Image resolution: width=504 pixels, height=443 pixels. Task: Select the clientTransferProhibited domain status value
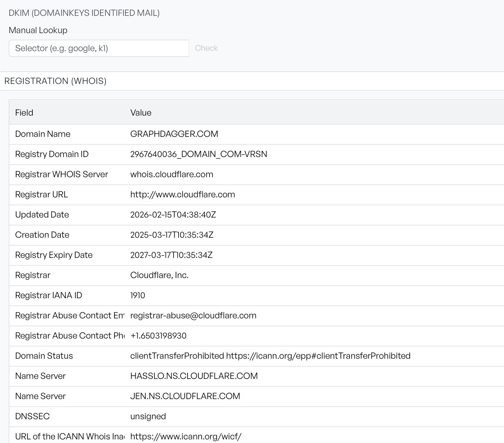pyautogui.click(x=270, y=356)
